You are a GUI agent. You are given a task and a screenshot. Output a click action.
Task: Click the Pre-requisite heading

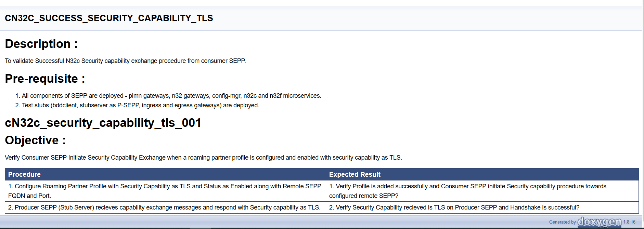tap(45, 79)
